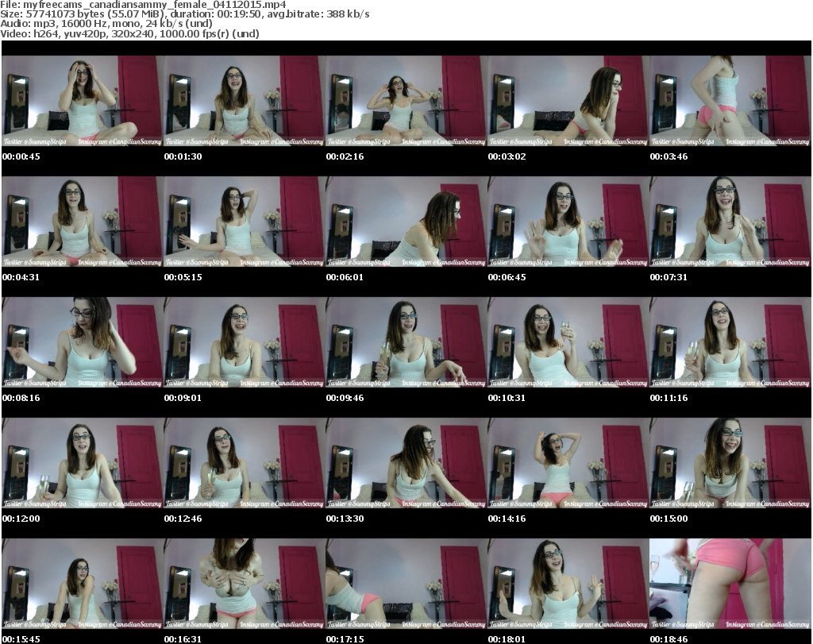Open the thumbnail frame at 00:13:30
Screen dimensions: 813x644
coord(406,463)
